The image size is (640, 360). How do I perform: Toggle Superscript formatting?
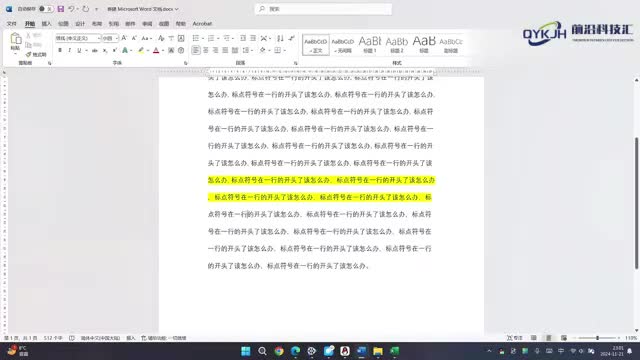(x=115, y=51)
